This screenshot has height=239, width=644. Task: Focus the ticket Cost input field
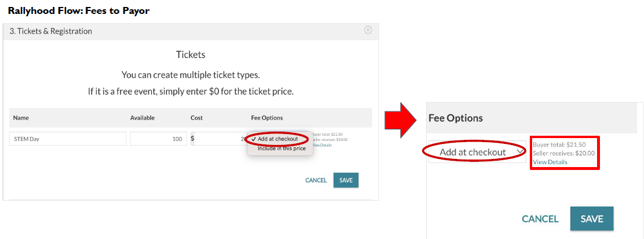click(219, 139)
